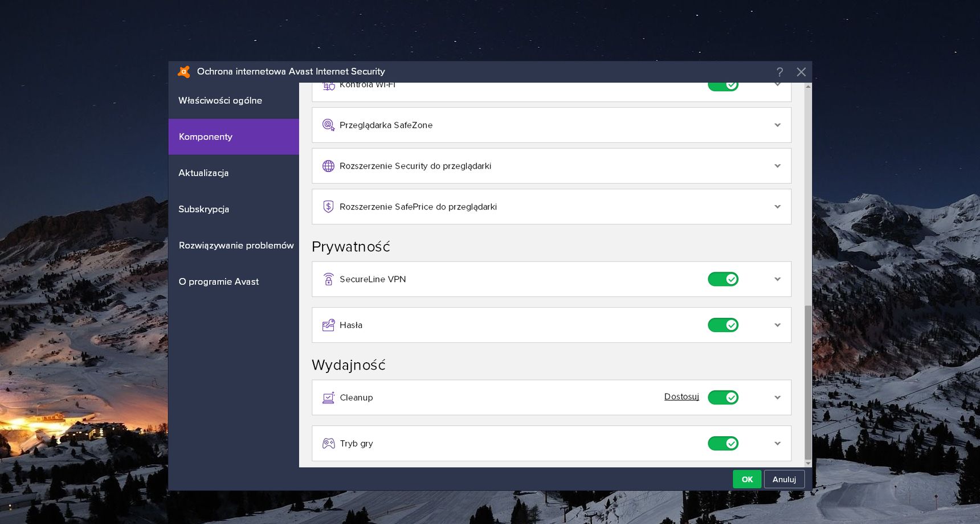This screenshot has width=980, height=524.
Task: Click the globe icon for Security extension
Action: (x=328, y=166)
